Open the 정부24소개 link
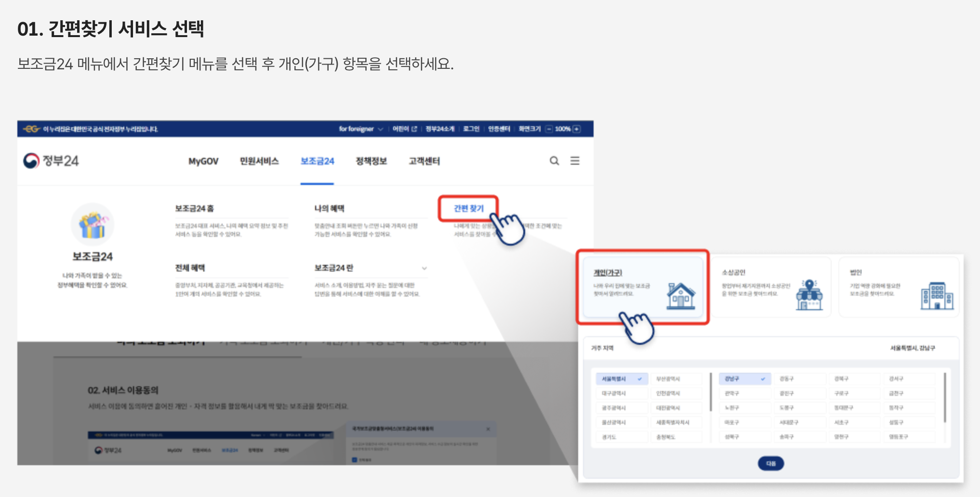 [x=440, y=129]
